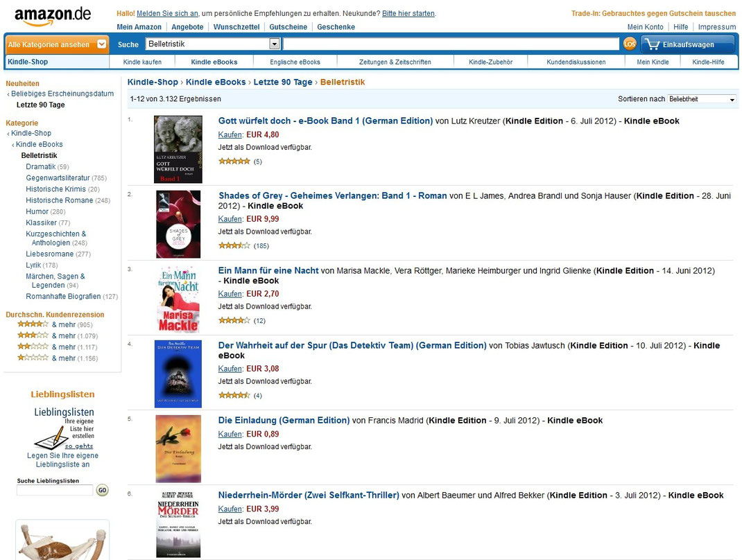Click the cat hammock advertisement image
Image resolution: width=742 pixels, height=560 pixels.
pyautogui.click(x=62, y=540)
